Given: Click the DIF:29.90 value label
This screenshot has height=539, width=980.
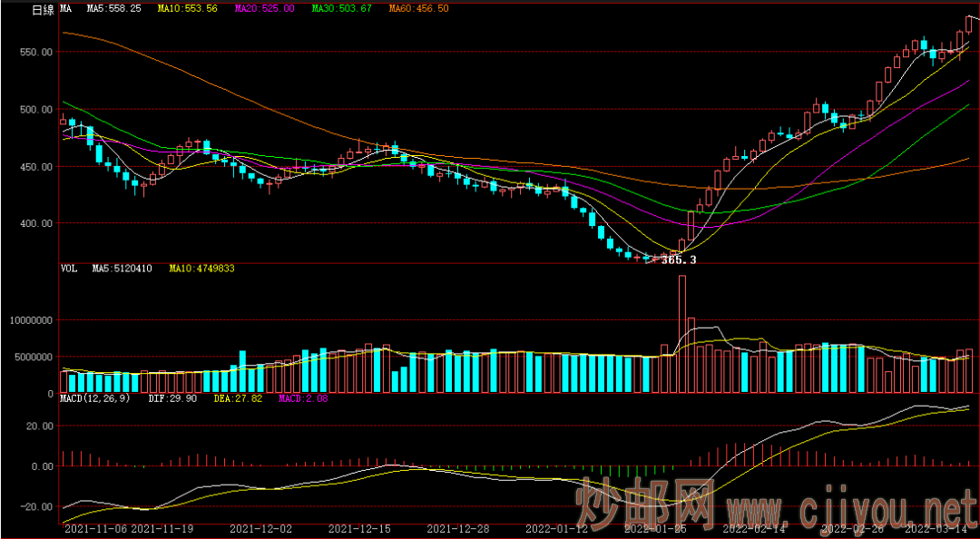Looking at the screenshot, I should tap(168, 398).
